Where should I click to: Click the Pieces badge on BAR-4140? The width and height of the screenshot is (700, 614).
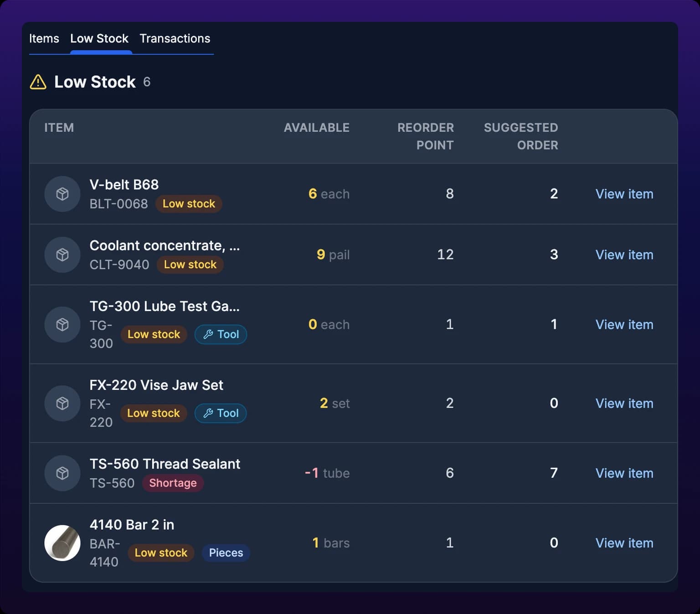click(226, 553)
